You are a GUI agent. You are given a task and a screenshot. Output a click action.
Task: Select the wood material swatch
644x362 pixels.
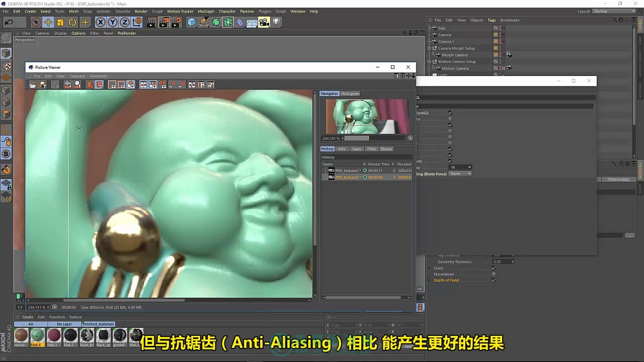click(21, 335)
